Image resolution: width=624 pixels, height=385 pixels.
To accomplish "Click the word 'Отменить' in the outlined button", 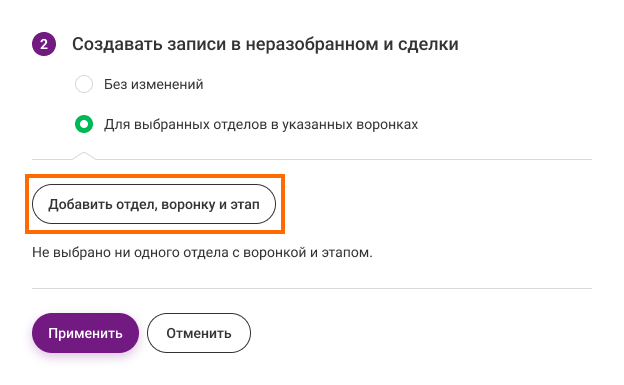I will pos(199,333).
